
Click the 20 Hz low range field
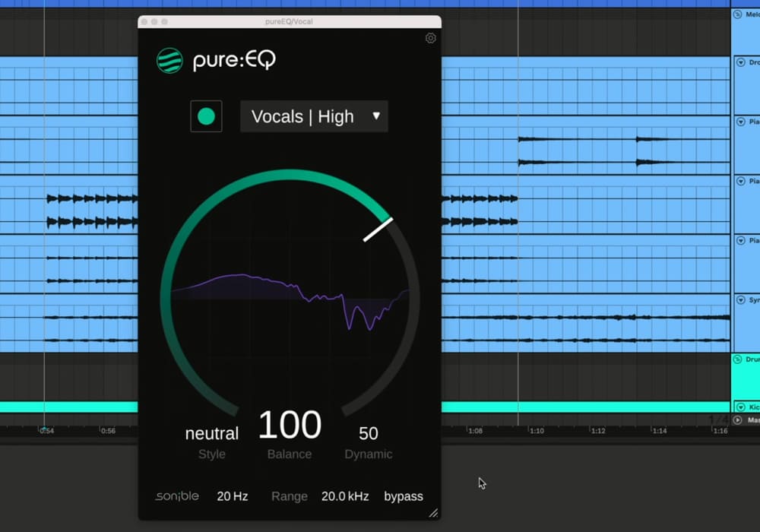click(x=233, y=496)
